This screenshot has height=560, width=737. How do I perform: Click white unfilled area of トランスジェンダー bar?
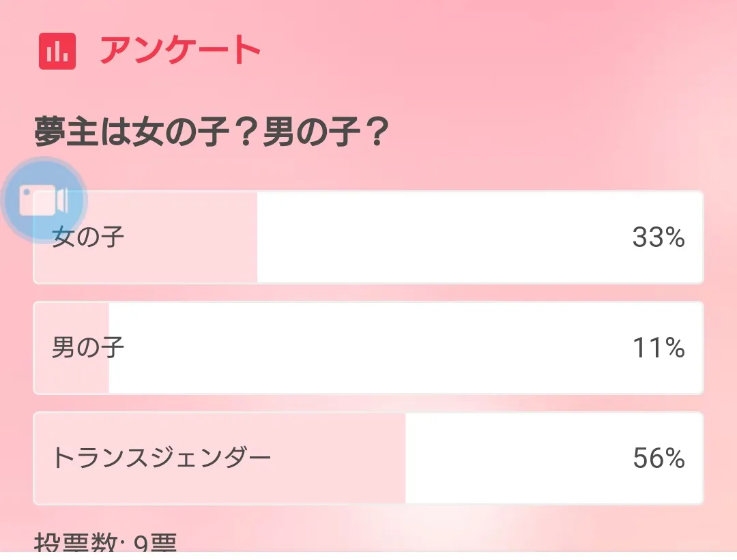[519, 458]
